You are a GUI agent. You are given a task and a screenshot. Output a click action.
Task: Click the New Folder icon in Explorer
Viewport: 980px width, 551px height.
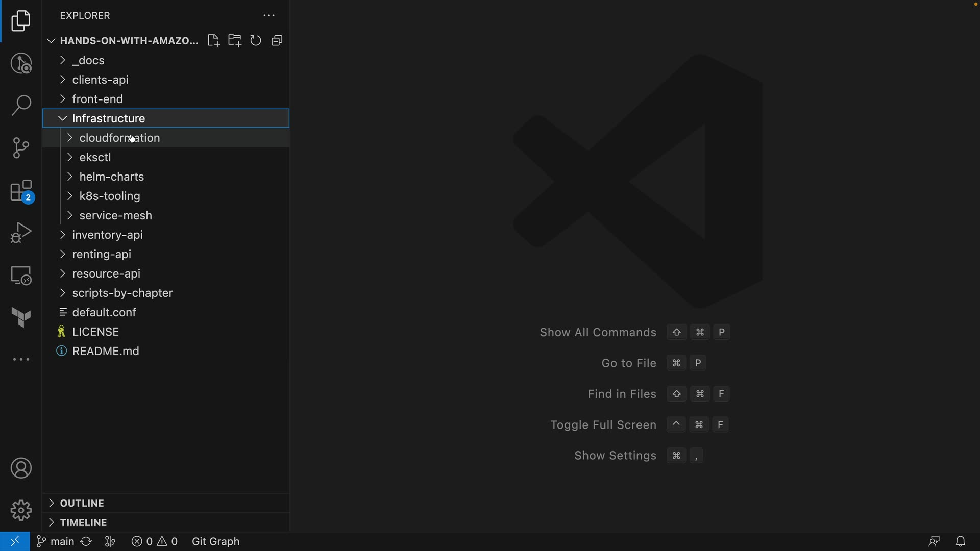(235, 41)
